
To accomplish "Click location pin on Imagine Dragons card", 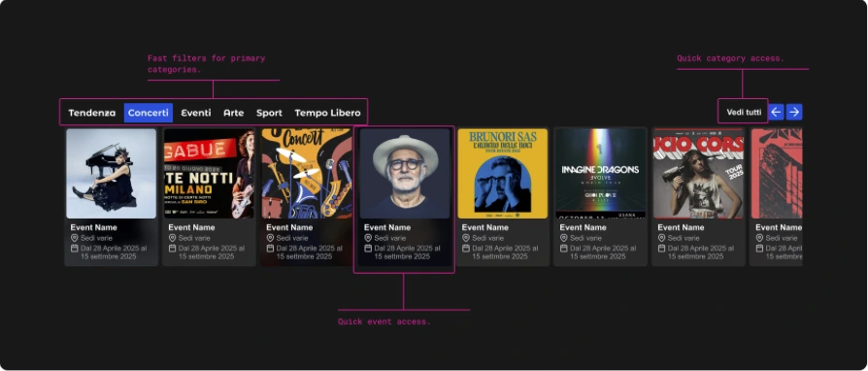I will (563, 238).
